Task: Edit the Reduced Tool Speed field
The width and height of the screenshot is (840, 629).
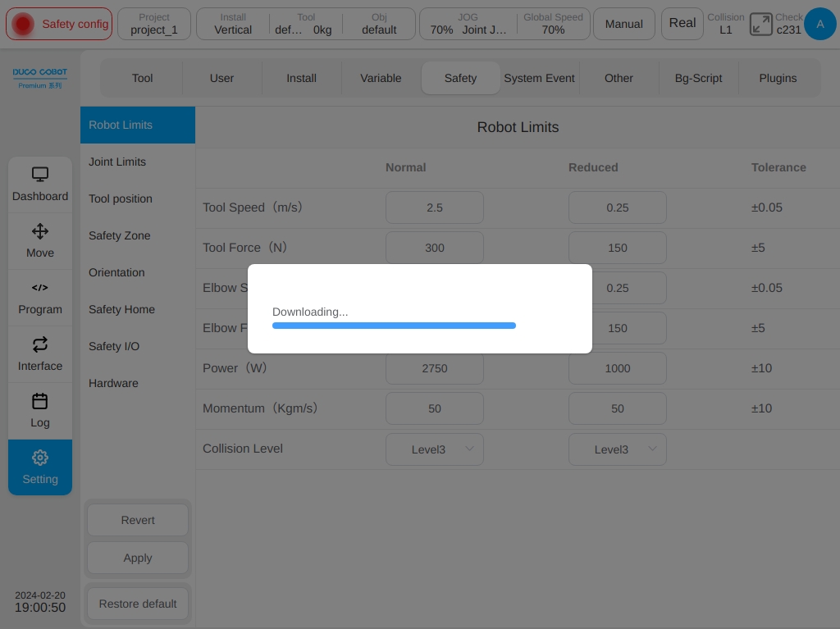Action: pos(617,207)
